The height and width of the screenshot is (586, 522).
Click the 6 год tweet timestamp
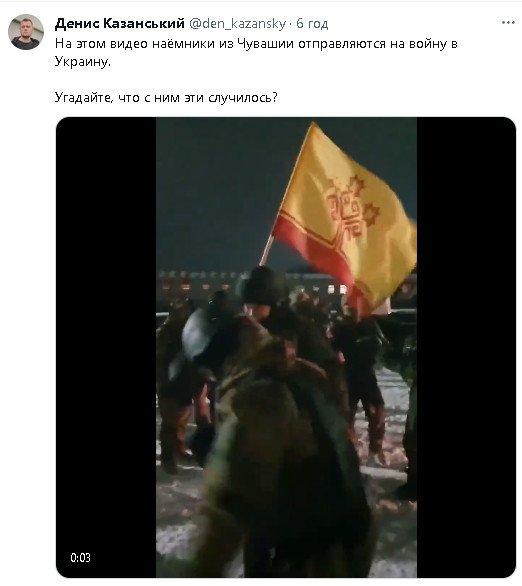[312, 24]
